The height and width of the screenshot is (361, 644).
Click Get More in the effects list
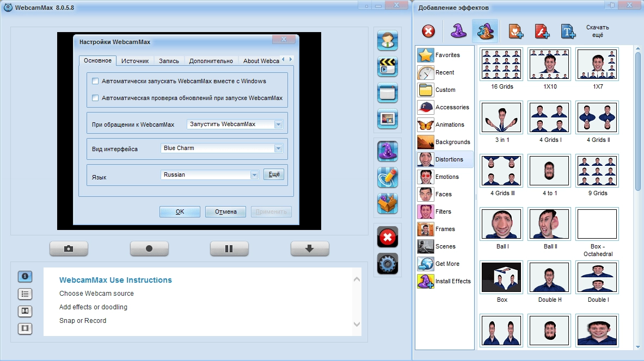(444, 264)
